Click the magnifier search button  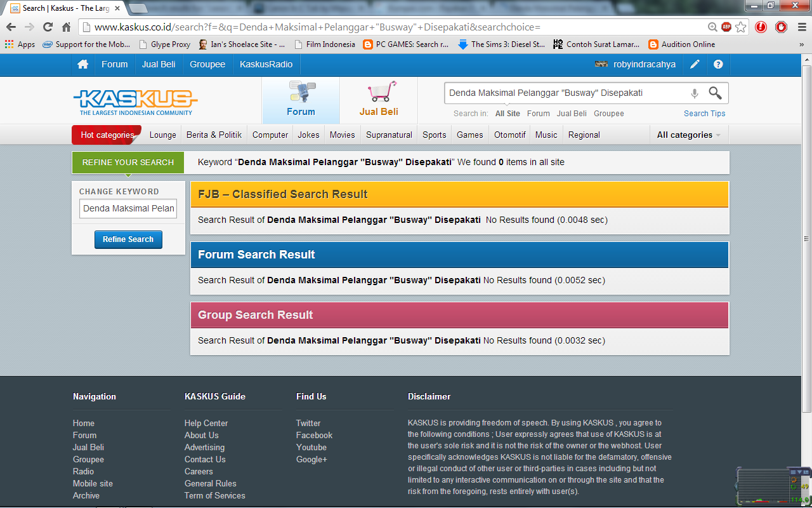pos(715,93)
